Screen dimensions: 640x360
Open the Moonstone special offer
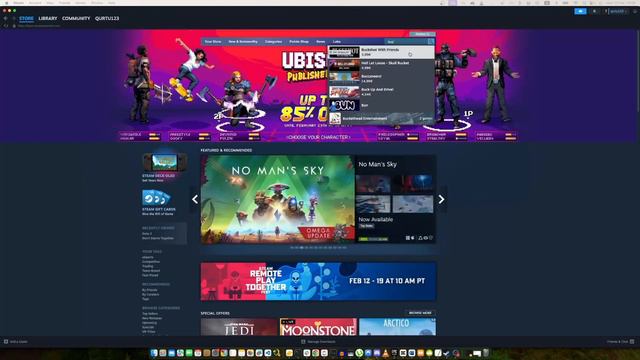pos(318,327)
